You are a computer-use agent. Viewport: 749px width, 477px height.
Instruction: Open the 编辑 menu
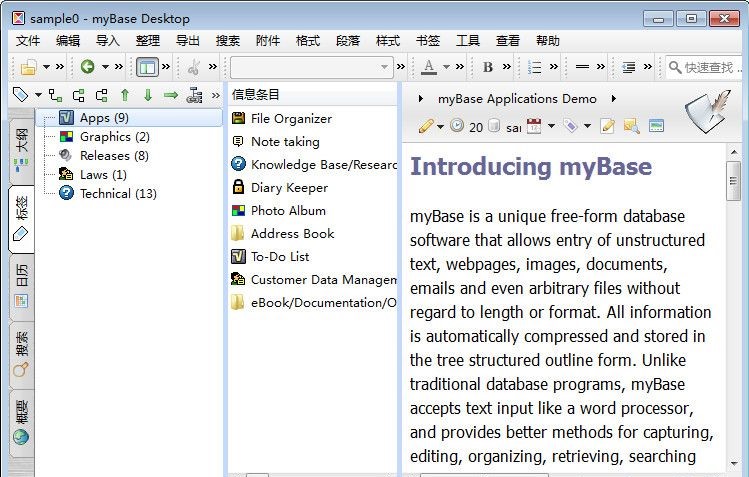[68, 41]
